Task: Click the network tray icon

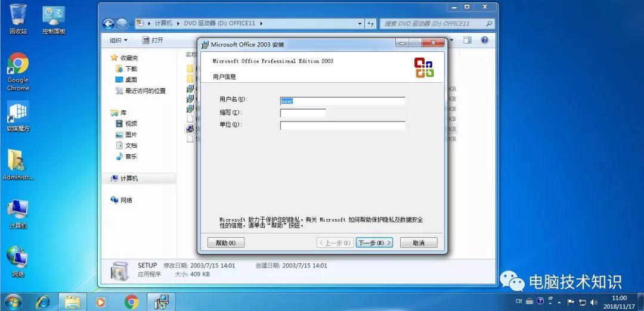Action: coord(583,303)
